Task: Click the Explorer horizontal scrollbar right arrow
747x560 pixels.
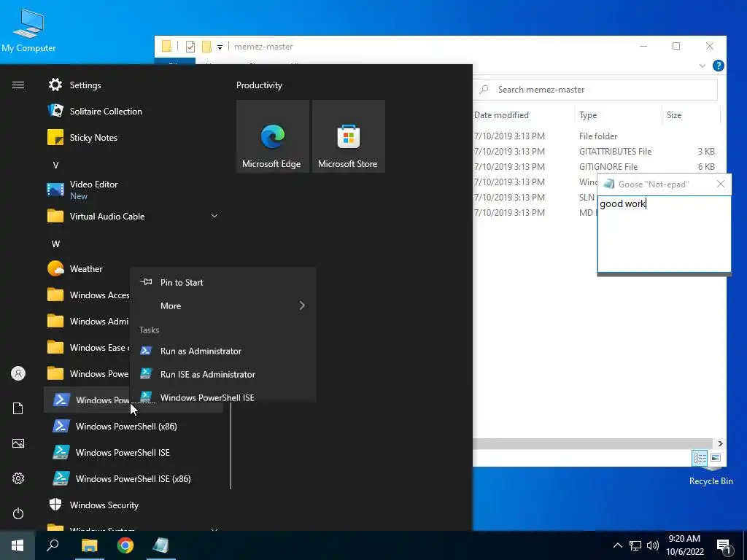Action: [x=720, y=444]
